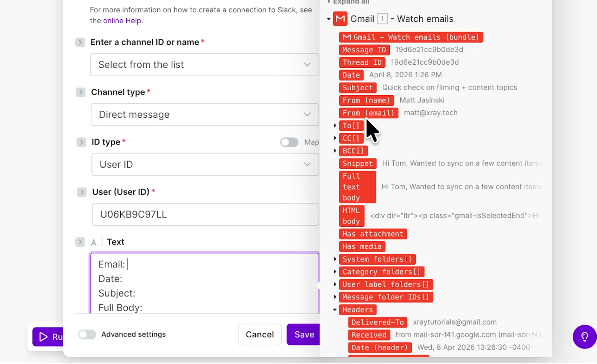597x364 pixels.
Task: Expand the To[] array
Action: pyautogui.click(x=335, y=125)
